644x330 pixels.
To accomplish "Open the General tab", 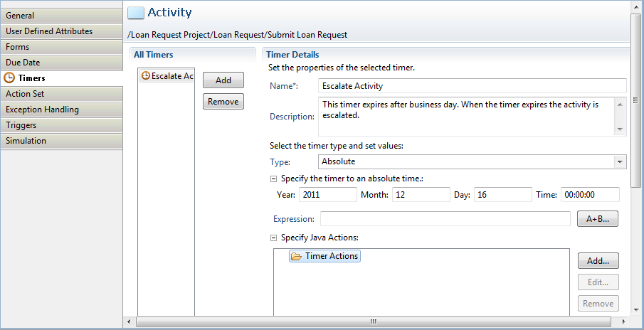I will tap(61, 16).
